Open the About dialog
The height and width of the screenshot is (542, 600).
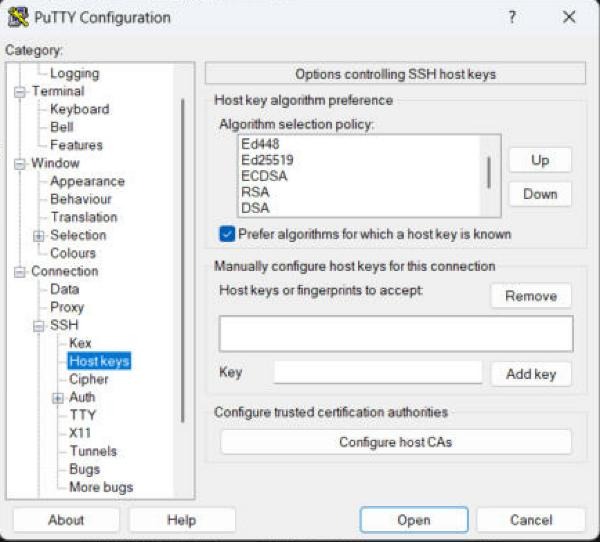click(66, 520)
